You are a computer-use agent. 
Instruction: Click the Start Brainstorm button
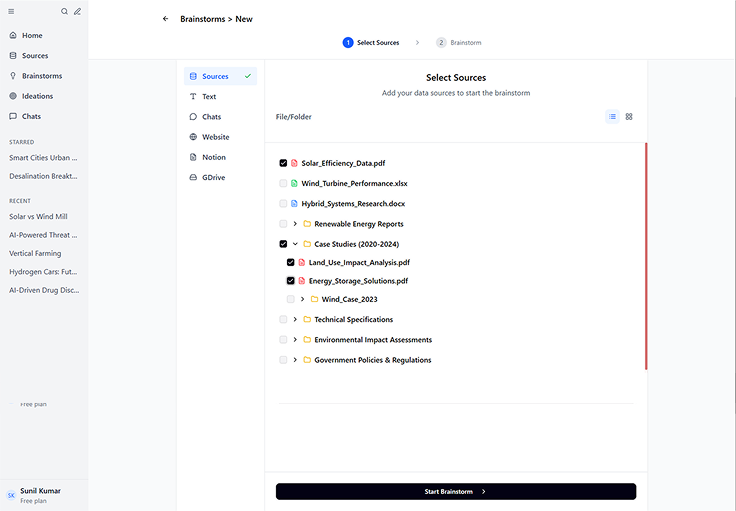pyautogui.click(x=455, y=491)
